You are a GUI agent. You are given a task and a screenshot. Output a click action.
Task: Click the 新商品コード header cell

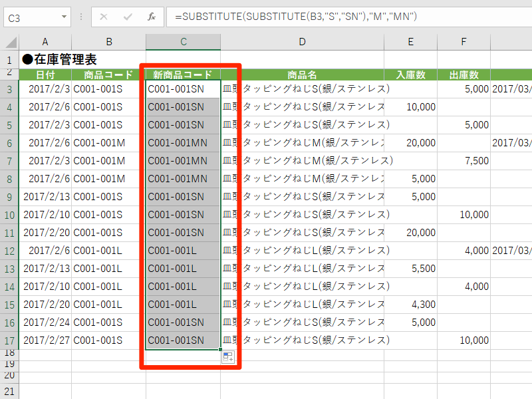point(184,74)
